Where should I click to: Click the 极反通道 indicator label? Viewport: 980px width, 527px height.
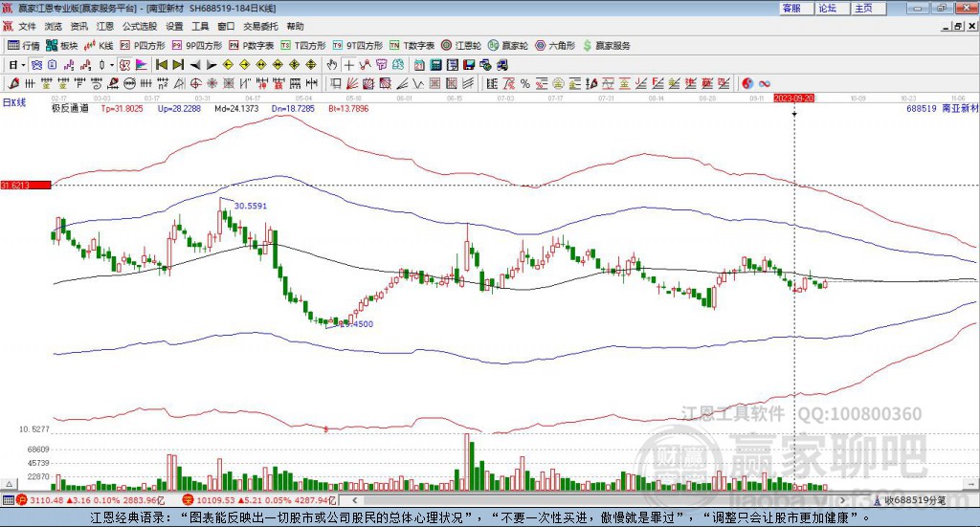70,108
